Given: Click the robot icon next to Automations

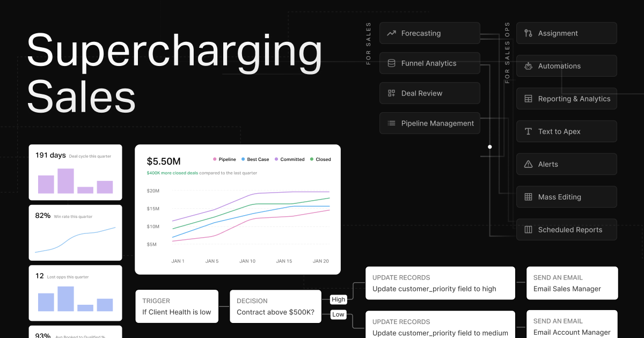Looking at the screenshot, I should tap(526, 65).
